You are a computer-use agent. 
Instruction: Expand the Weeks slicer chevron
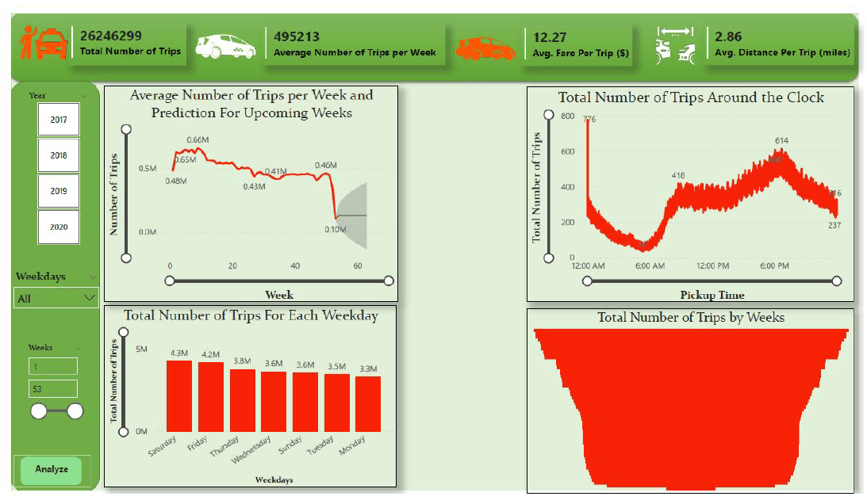(x=78, y=348)
